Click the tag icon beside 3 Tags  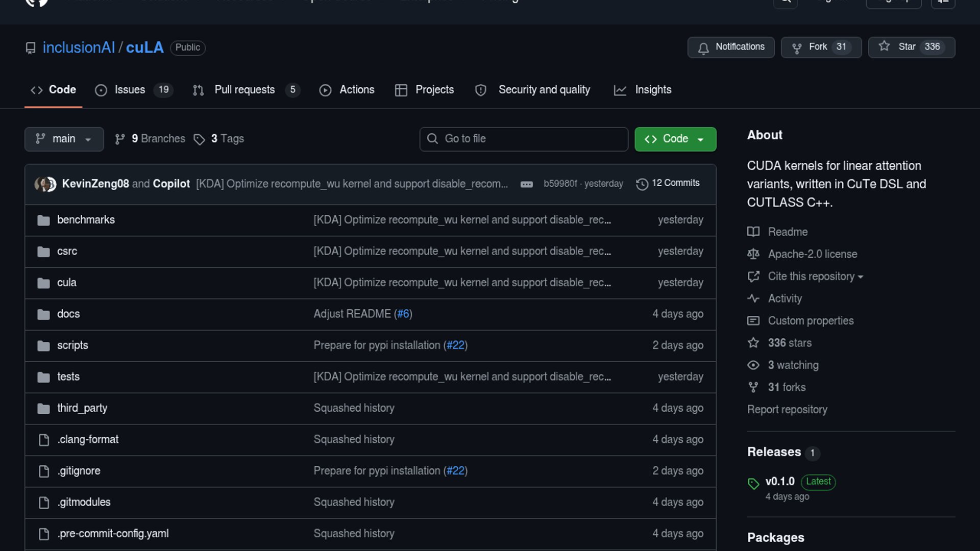(x=199, y=139)
